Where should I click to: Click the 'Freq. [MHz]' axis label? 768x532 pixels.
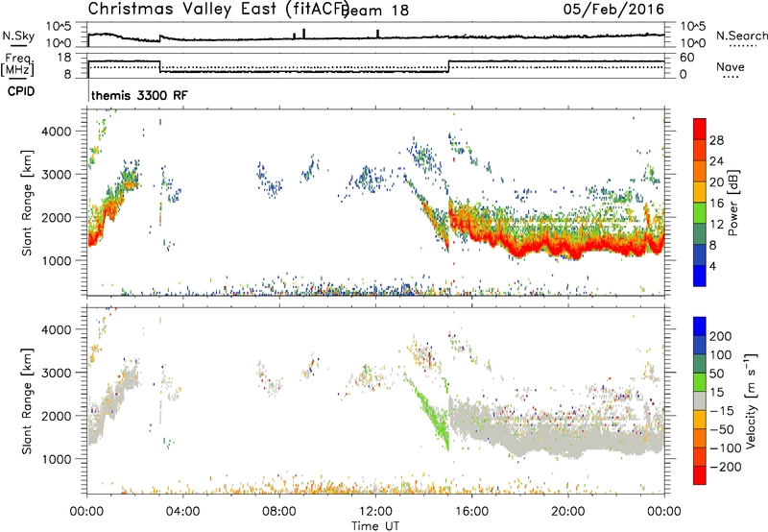17,64
